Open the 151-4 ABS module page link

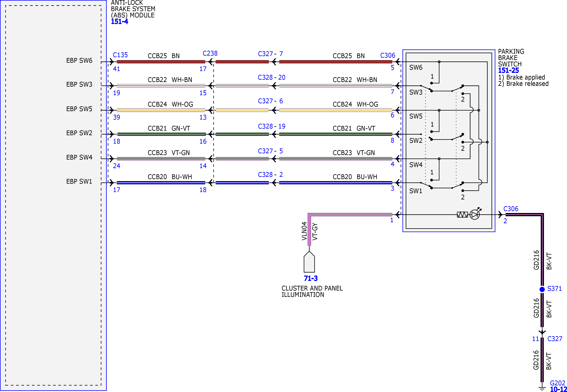119,22
